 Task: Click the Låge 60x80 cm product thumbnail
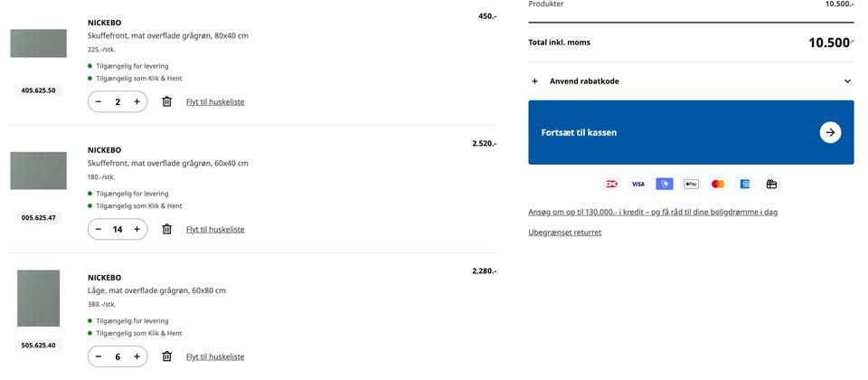[38, 298]
